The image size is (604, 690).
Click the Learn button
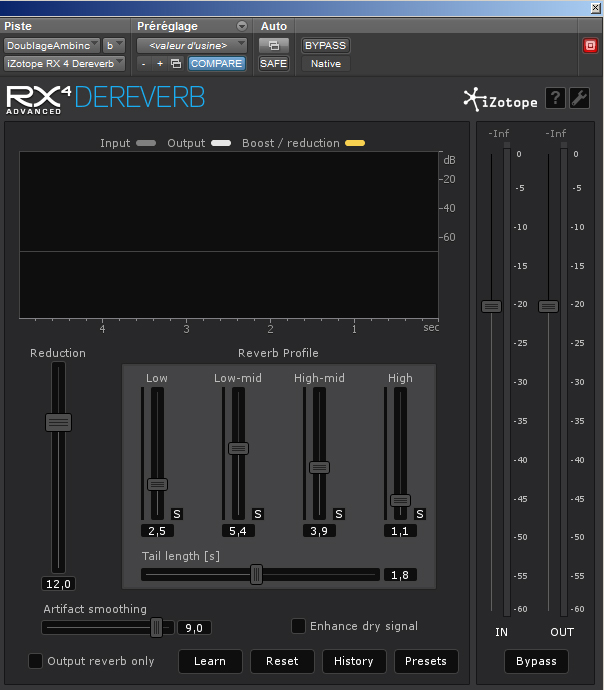pos(210,661)
